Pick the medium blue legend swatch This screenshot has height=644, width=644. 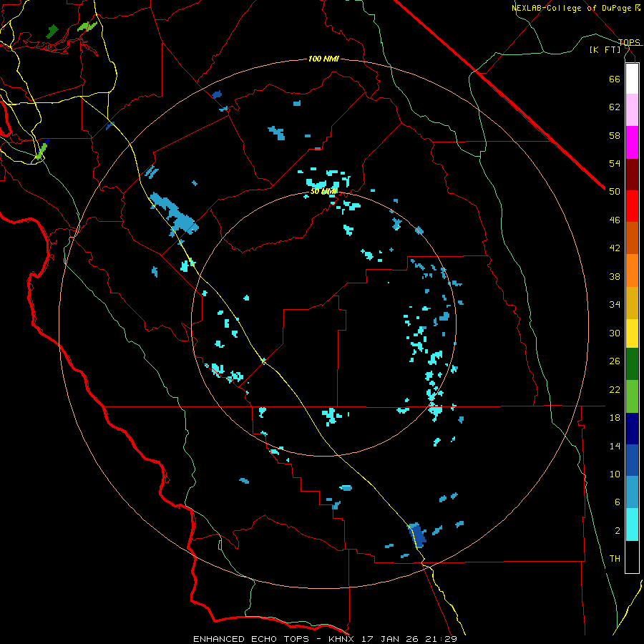click(632, 460)
